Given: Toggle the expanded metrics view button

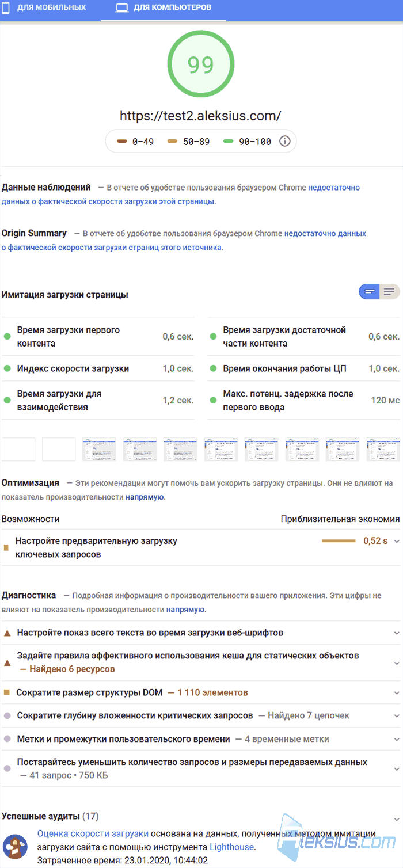Looking at the screenshot, I should pos(390,292).
